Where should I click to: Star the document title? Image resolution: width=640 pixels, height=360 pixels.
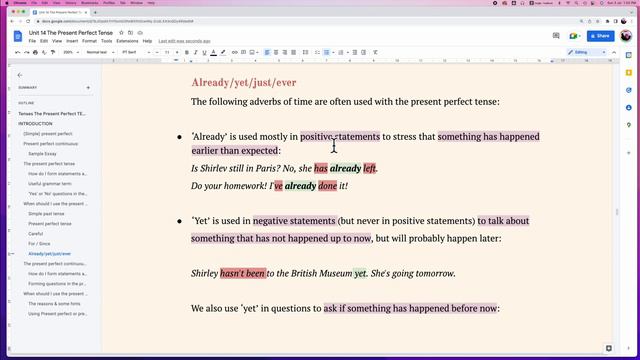(x=121, y=33)
